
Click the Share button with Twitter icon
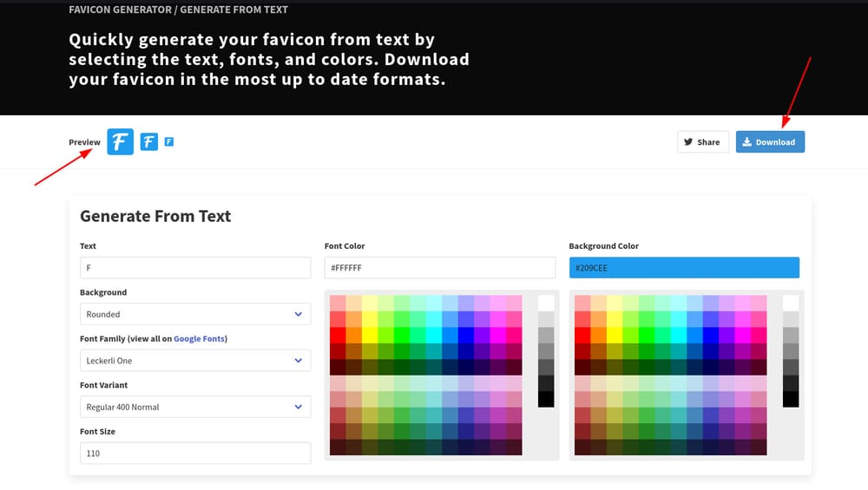tap(702, 141)
